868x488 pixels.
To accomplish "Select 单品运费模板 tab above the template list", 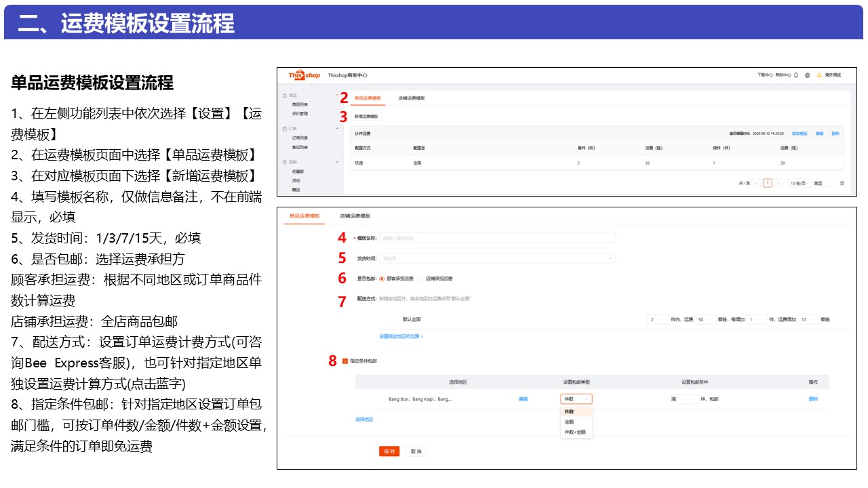I will pyautogui.click(x=368, y=98).
